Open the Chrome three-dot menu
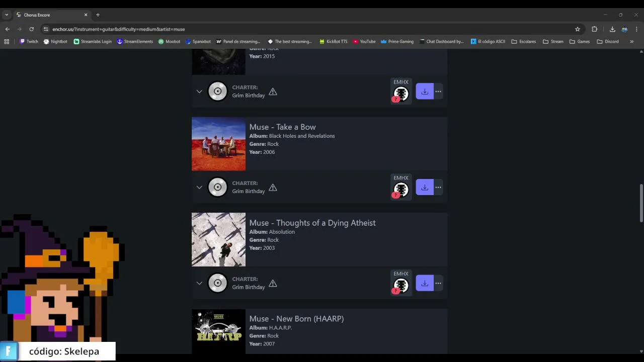The width and height of the screenshot is (644, 362). pyautogui.click(x=636, y=29)
